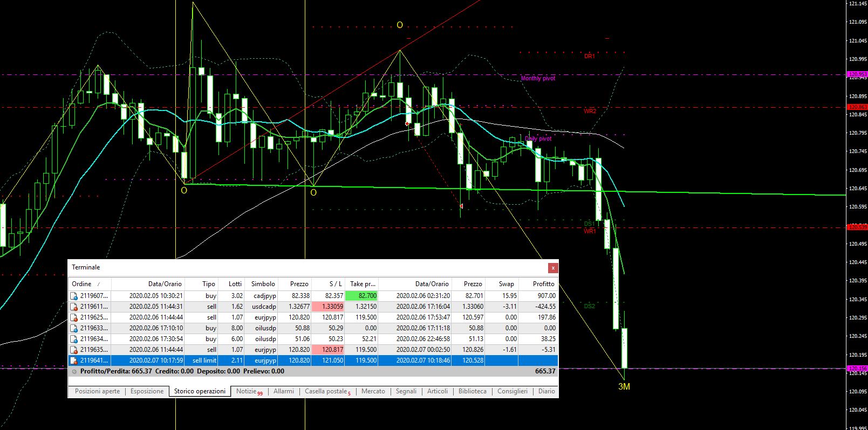Sort by the Lotti column header
Image resolution: width=868 pixels, height=430 pixels.
[x=232, y=284]
